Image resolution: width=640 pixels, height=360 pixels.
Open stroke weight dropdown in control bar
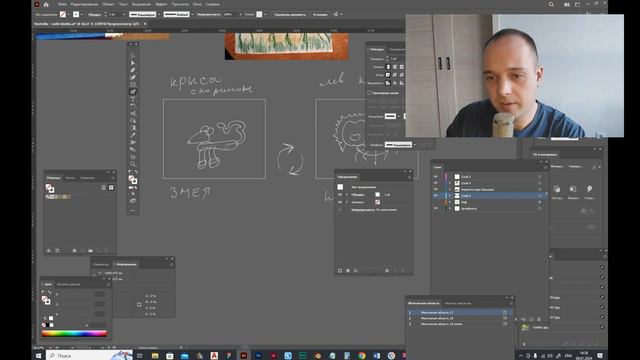click(x=124, y=14)
